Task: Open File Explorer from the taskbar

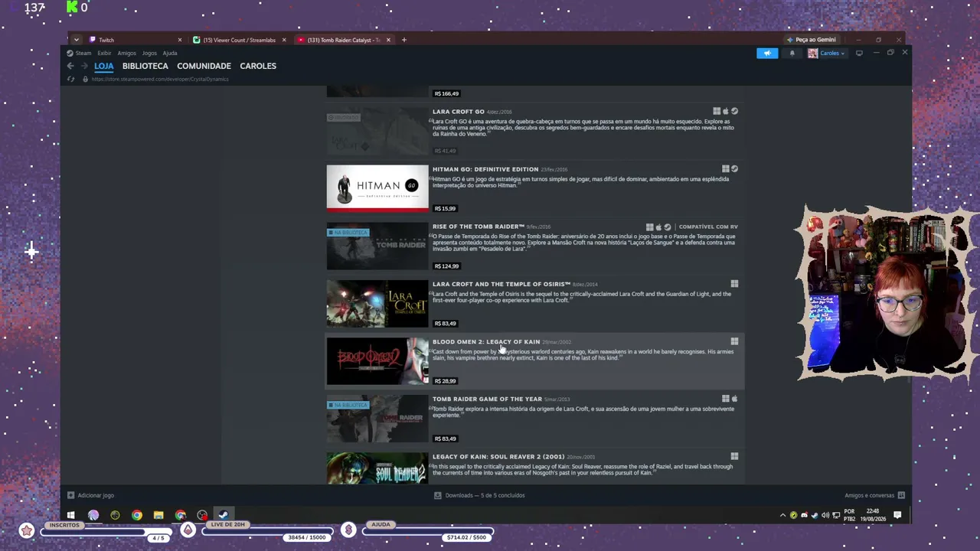Action: (158, 515)
